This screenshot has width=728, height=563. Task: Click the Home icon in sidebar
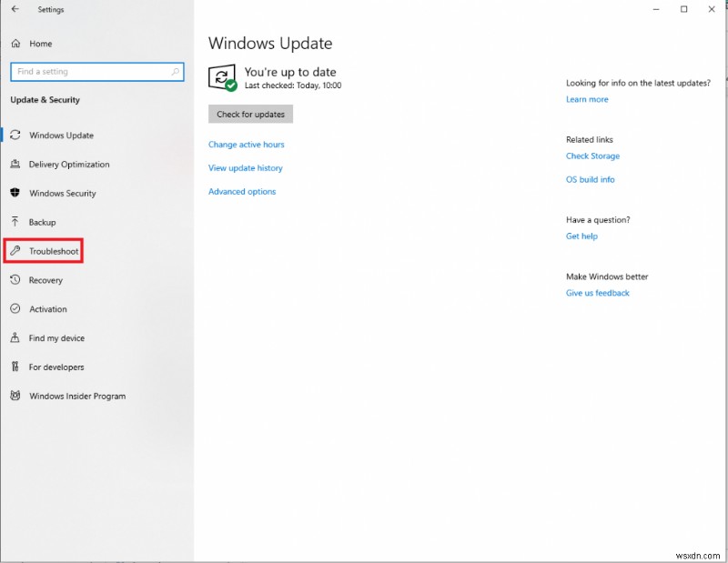coord(15,43)
